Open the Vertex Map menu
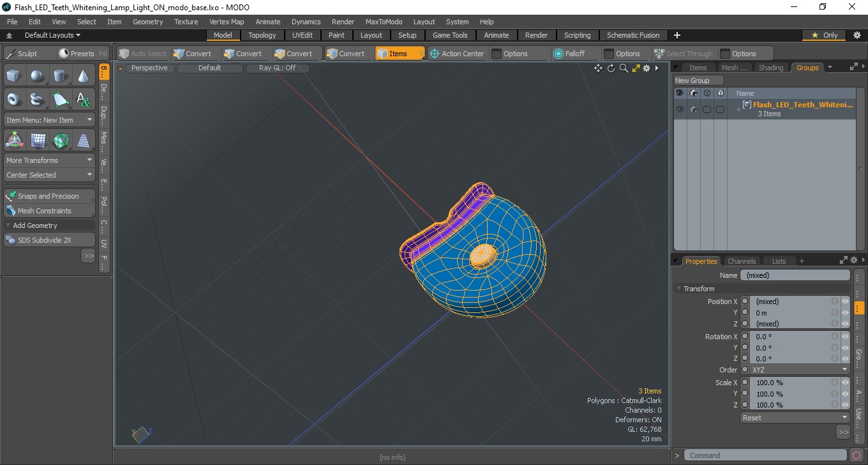 coord(227,22)
